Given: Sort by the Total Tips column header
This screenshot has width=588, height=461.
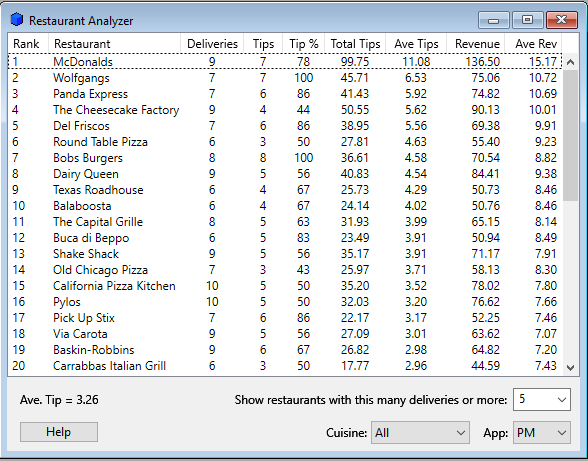Looking at the screenshot, I should 355,44.
